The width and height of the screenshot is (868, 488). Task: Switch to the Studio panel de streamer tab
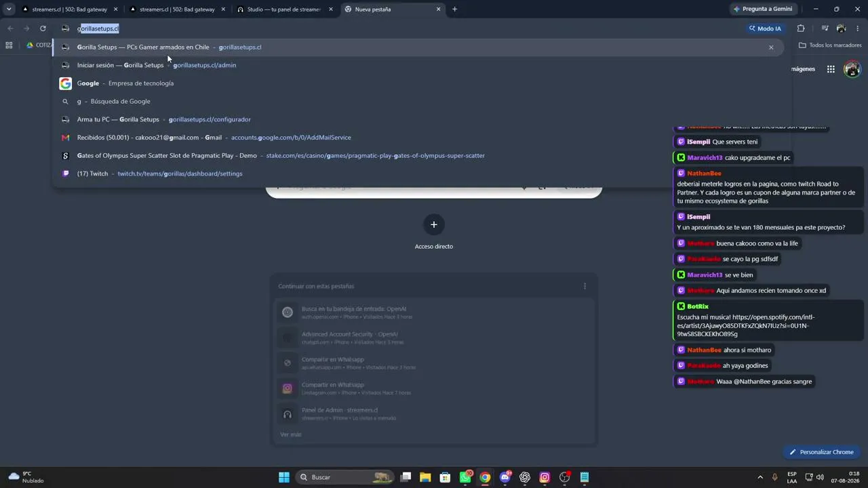[x=285, y=9]
